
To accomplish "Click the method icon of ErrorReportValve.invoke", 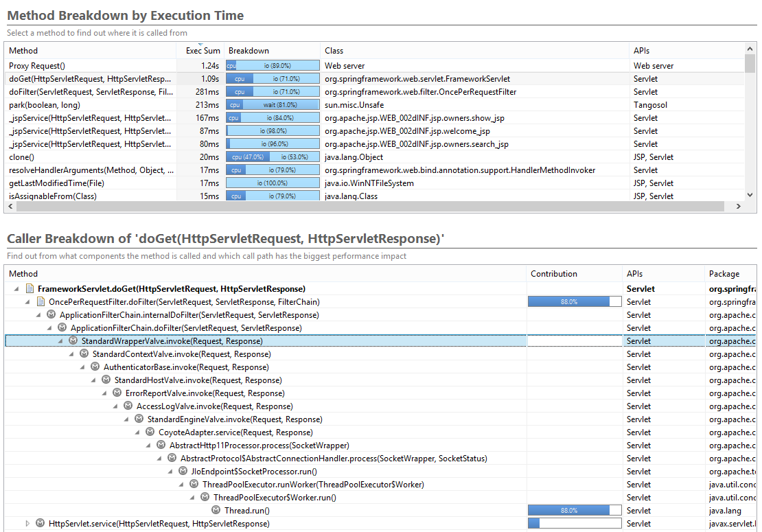I will 117,393.
